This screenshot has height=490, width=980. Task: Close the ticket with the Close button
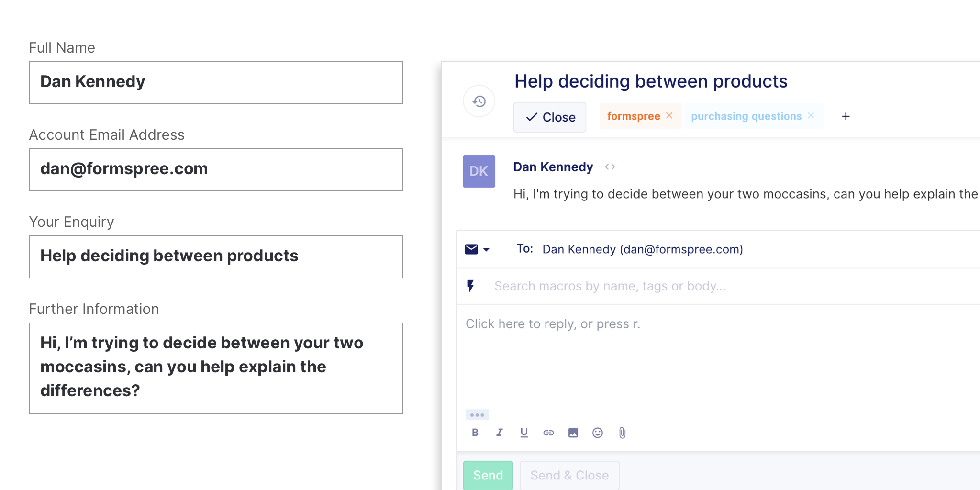[x=550, y=117]
